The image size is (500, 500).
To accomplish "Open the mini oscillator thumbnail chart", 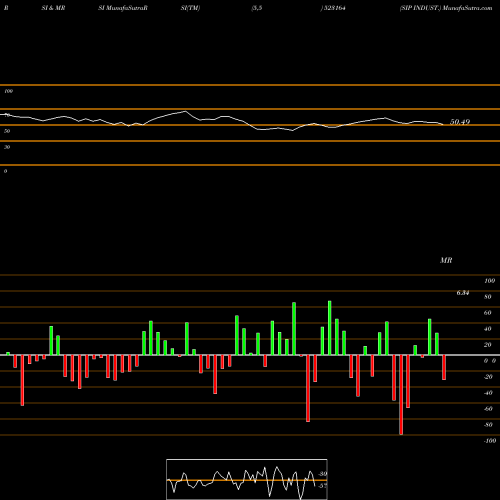I will 247,479.
